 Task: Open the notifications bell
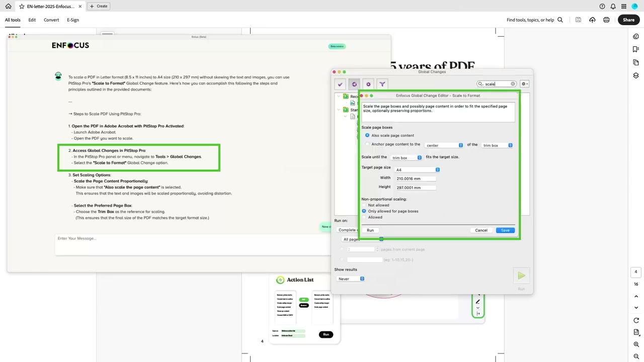pos(613,7)
